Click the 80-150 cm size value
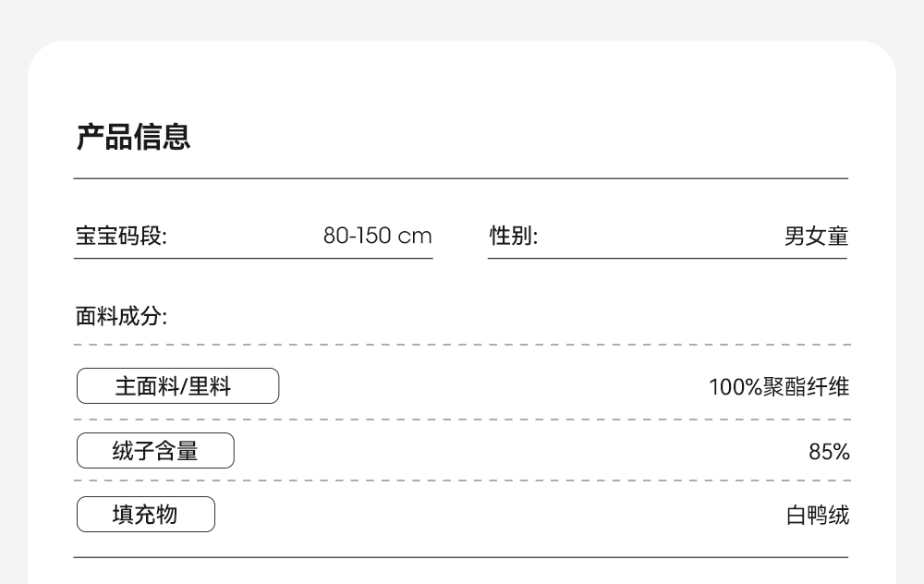The width and height of the screenshot is (924, 584). 377,236
